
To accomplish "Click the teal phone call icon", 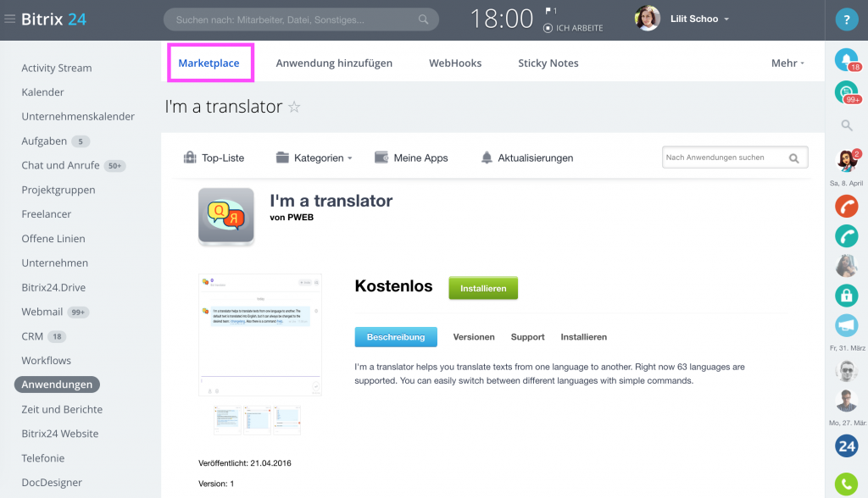I will (847, 236).
